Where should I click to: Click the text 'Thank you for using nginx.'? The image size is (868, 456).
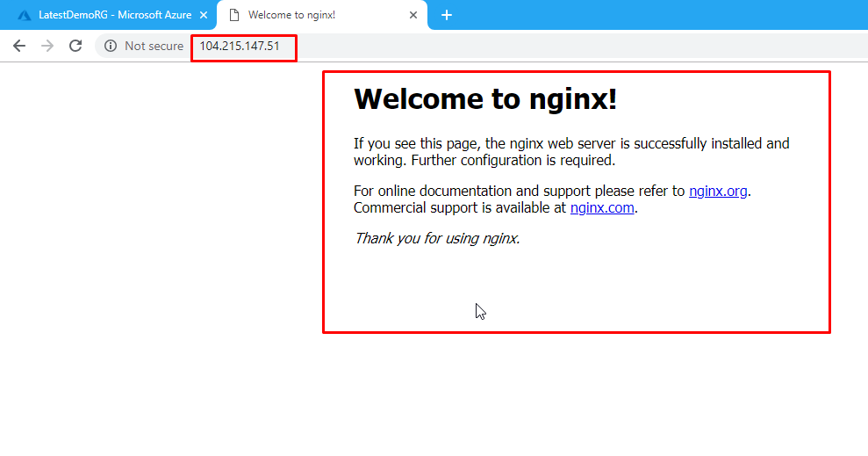[x=437, y=238]
